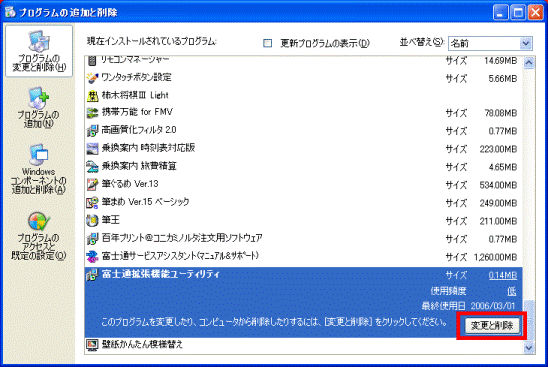Select the 富士通サービスアシスタント entry
Screen dimensions: 548x367
pos(303,257)
